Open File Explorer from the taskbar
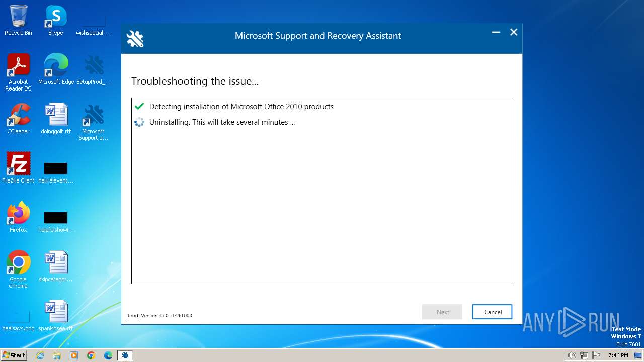Viewport: 644px width, 362px height. (57, 355)
